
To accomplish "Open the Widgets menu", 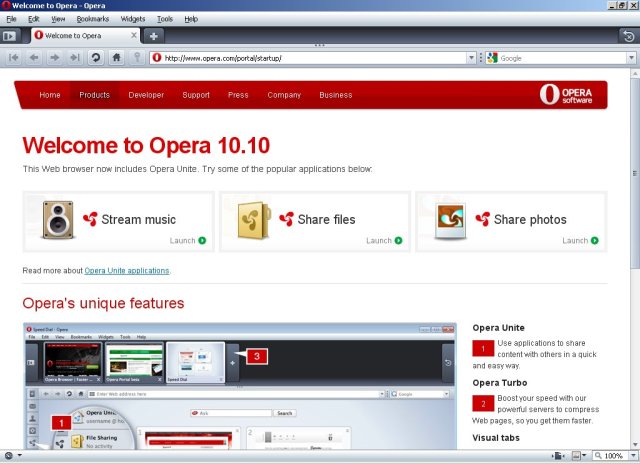I will coord(132,19).
